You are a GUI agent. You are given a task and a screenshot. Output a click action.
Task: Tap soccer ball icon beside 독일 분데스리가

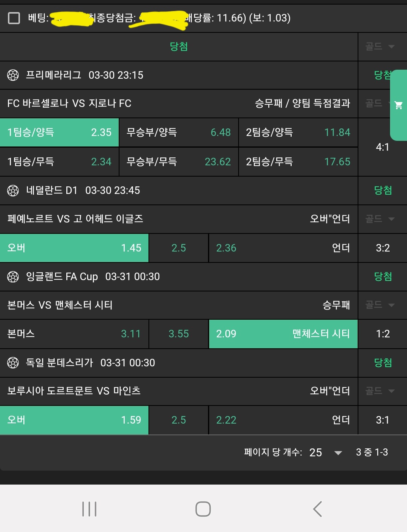coord(13,363)
